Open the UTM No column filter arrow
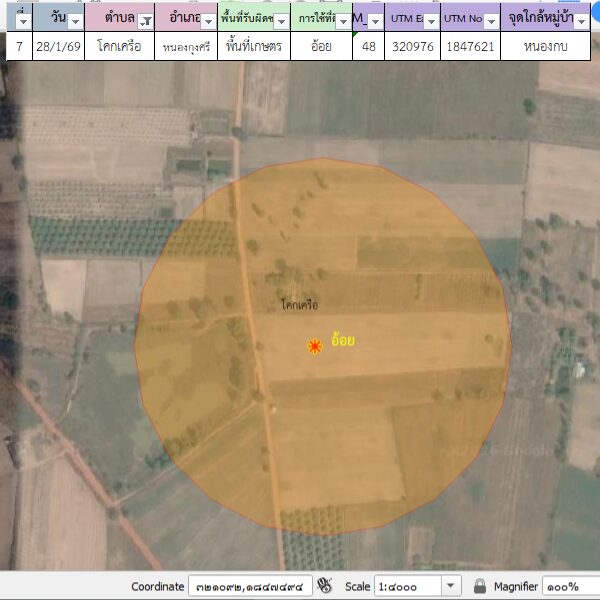Image resolution: width=600 pixels, height=600 pixels. 491,21
